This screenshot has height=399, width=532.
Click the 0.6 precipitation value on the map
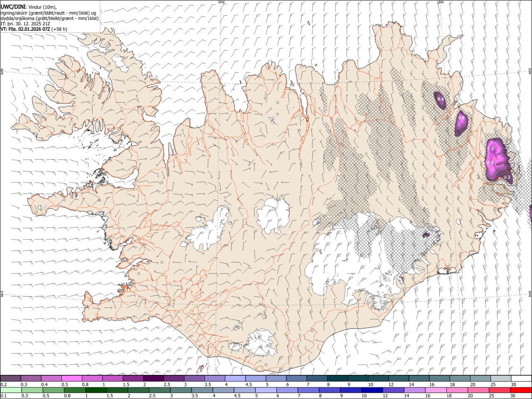(461, 118)
